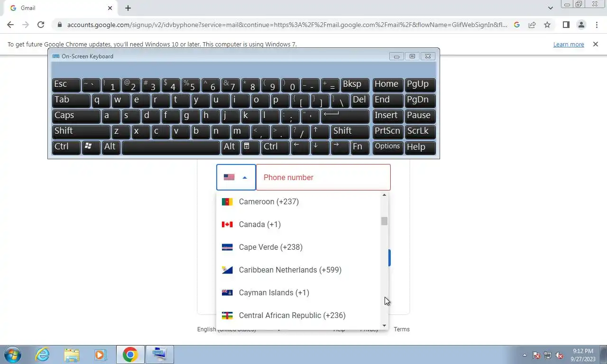Screen dimensions: 607x364
Task: Open Chrome three-dot menu
Action: pos(596,25)
